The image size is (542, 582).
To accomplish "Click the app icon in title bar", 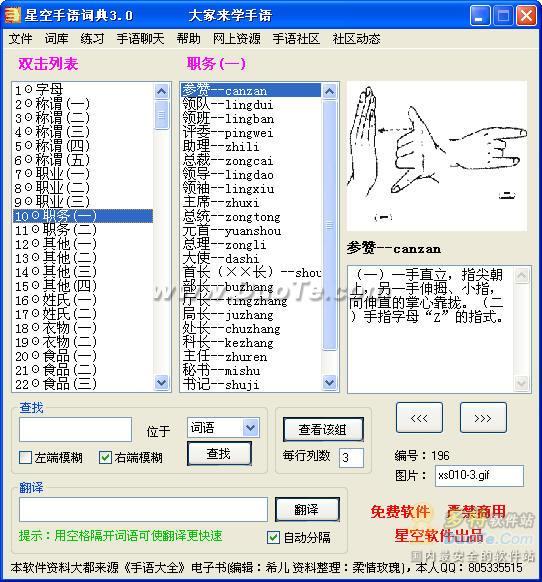I will click(12, 15).
